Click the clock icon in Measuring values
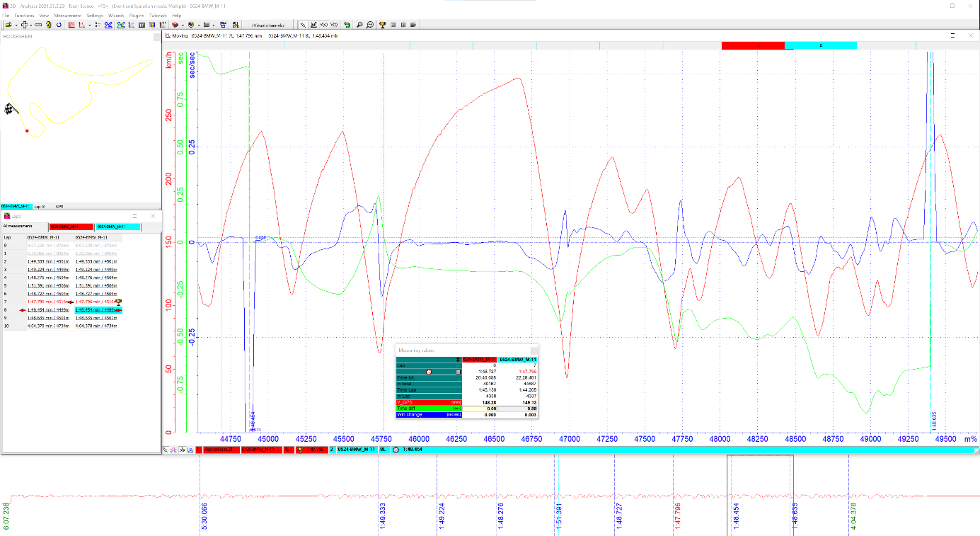 point(428,371)
